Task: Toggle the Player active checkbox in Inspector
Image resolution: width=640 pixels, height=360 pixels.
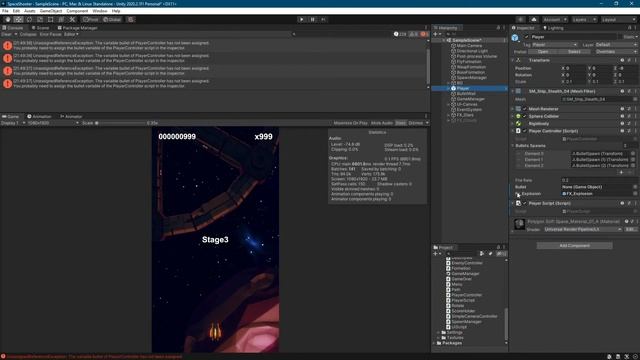Action: (527, 37)
